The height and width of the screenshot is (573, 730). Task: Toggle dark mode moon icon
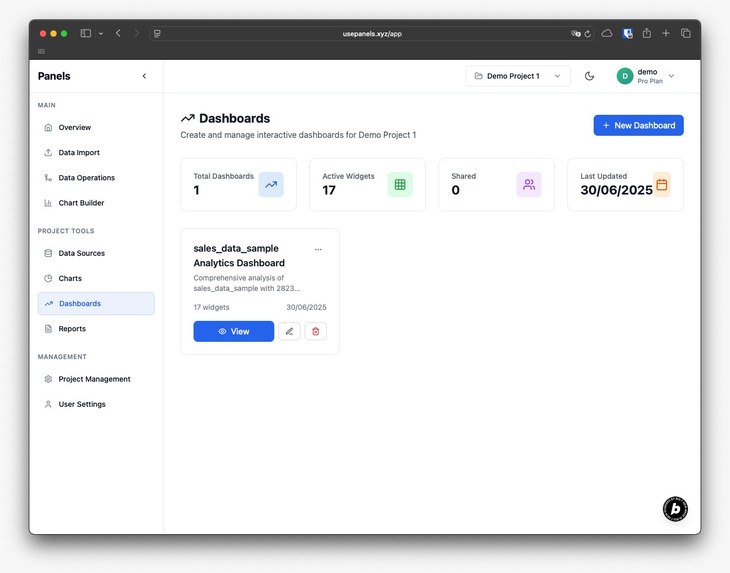pos(589,76)
